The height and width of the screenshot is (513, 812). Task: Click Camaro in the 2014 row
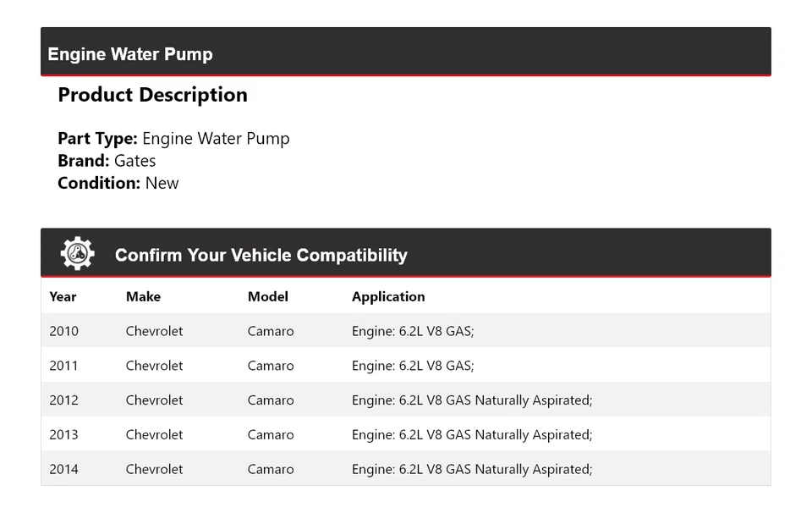pos(271,469)
